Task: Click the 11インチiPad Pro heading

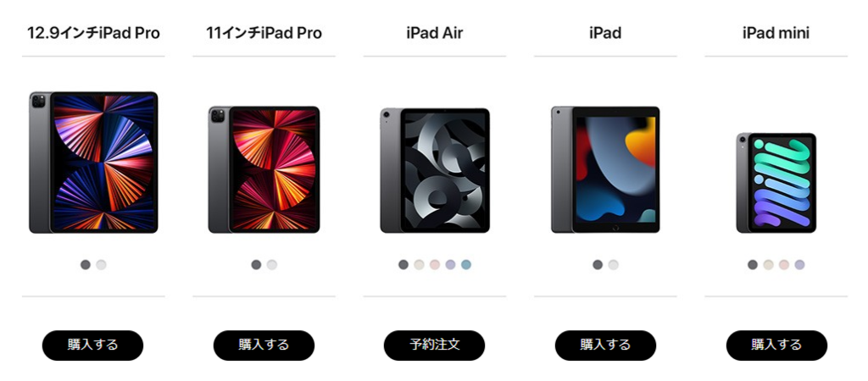Action: (264, 33)
